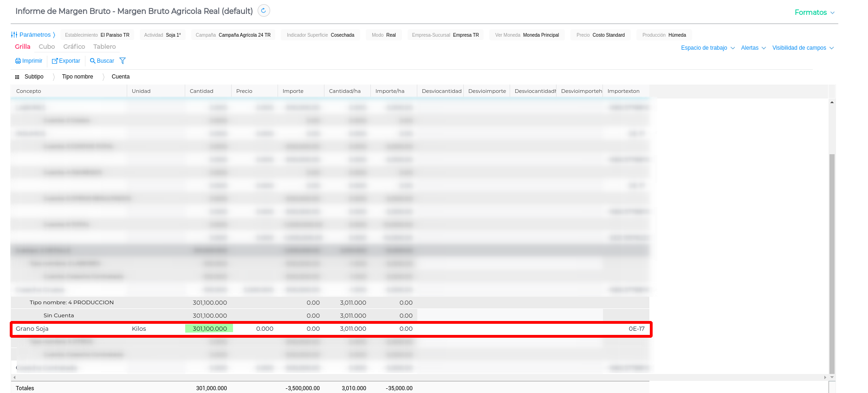Select the green highlighted Cantidad cell 301,100.000
Screen dimensions: 868x393
(209, 328)
